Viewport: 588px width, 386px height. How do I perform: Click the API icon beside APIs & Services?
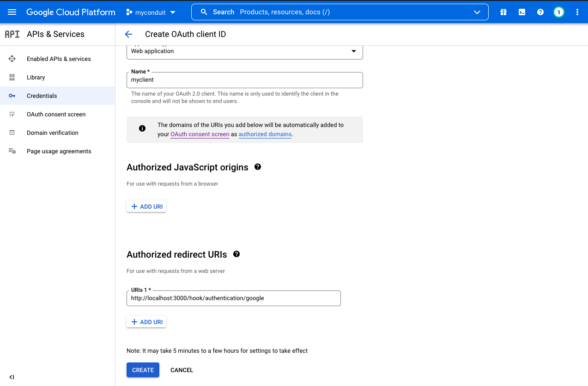(12, 34)
